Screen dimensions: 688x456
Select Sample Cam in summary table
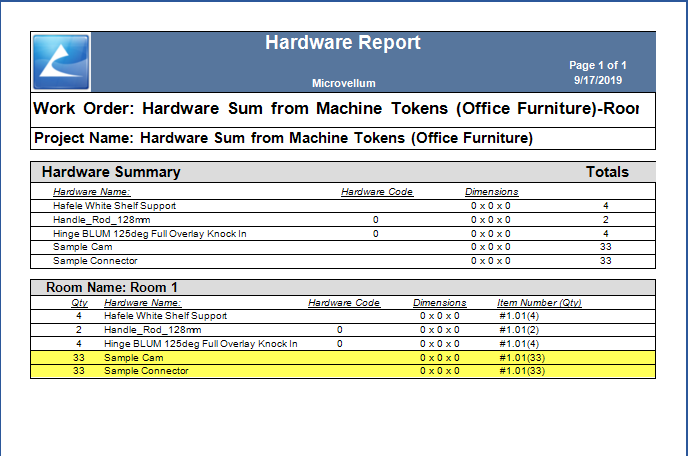(82, 247)
